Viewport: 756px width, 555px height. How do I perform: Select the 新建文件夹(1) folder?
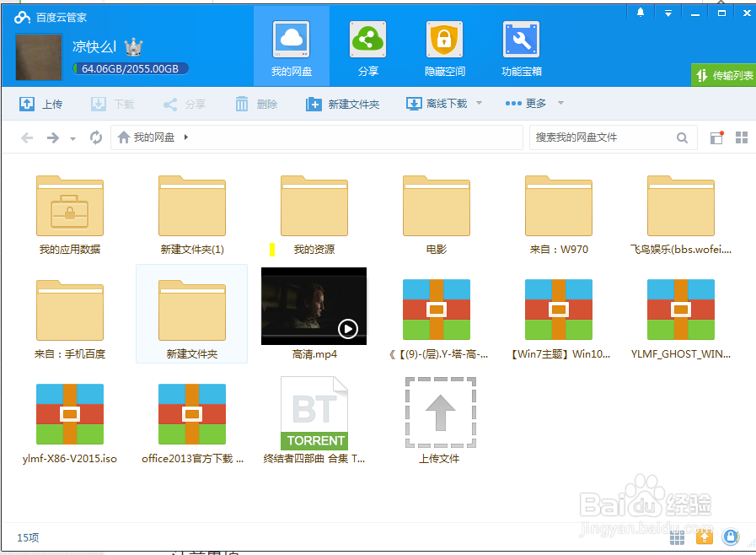tap(192, 215)
